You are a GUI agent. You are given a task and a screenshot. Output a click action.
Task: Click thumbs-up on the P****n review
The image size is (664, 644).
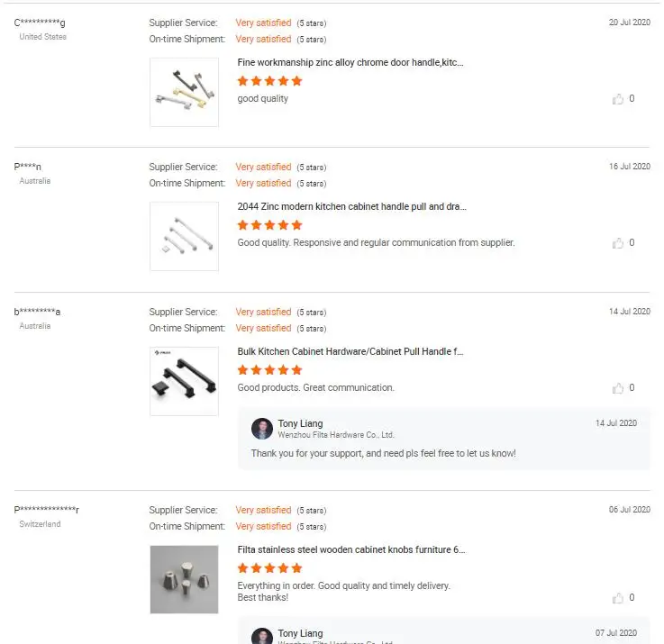point(618,243)
